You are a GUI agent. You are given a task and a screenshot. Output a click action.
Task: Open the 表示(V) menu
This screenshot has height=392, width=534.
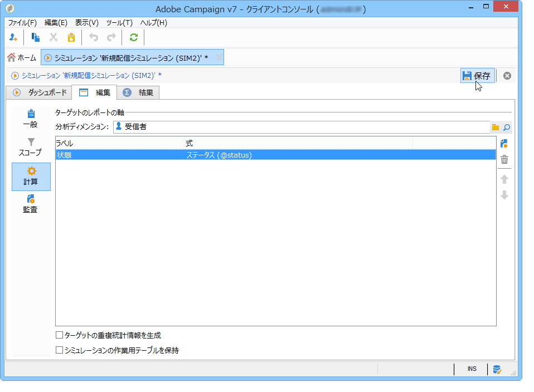point(87,23)
